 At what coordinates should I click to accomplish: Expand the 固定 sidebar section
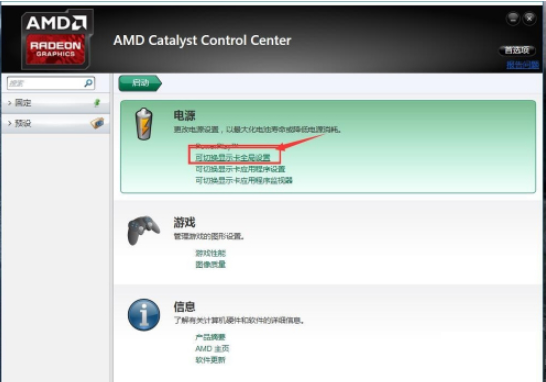point(55,103)
